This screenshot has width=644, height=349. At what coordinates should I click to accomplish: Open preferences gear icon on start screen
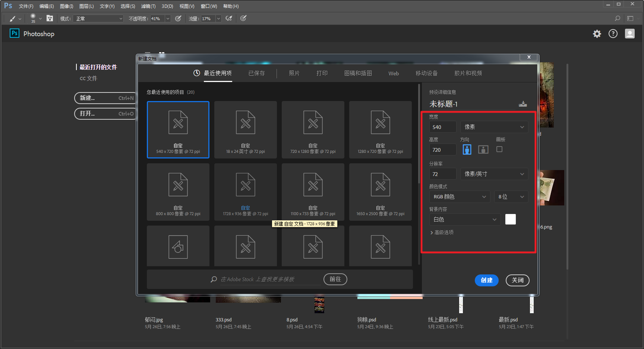pos(597,34)
